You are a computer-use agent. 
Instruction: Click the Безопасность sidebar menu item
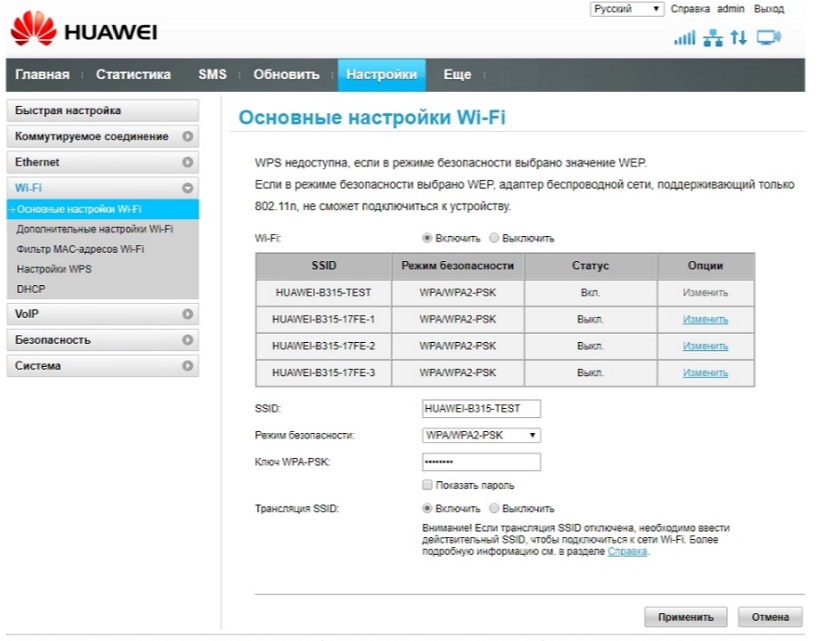click(x=102, y=340)
